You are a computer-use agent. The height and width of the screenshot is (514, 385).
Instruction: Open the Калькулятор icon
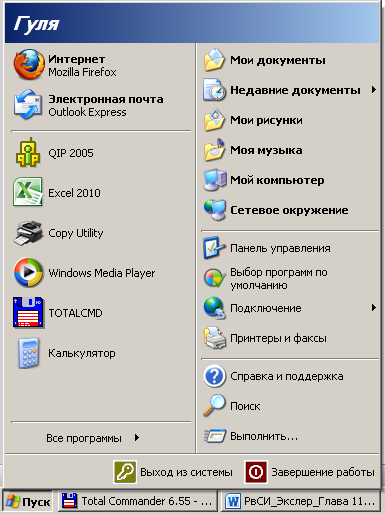coord(29,353)
